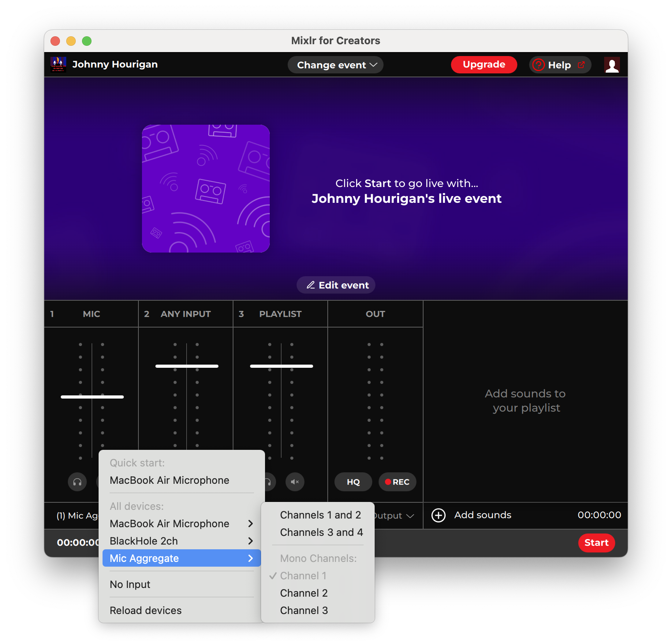Toggle HQ output quality
The image size is (672, 644).
[x=353, y=482]
